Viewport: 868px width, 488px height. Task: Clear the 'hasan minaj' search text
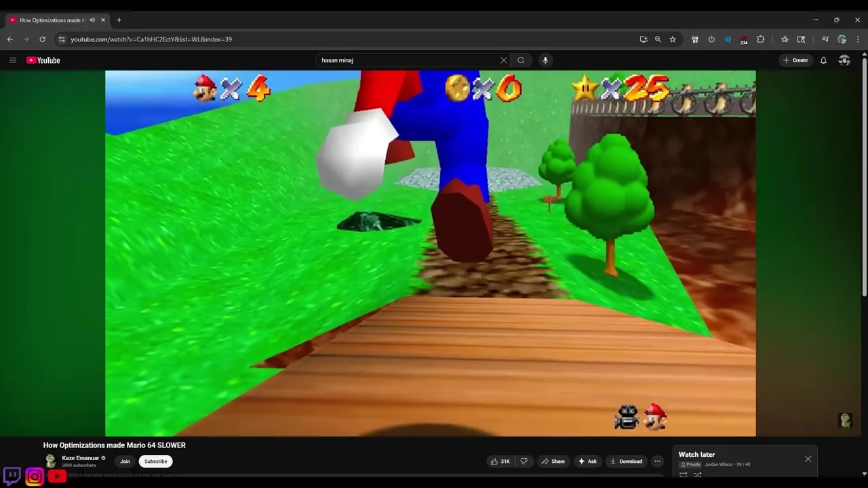click(x=504, y=60)
